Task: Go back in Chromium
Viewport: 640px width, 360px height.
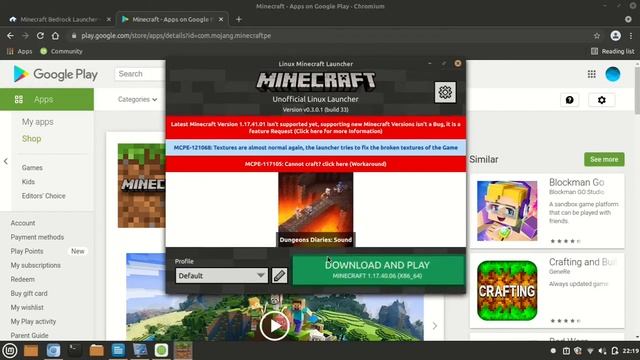Action: (x=10, y=36)
